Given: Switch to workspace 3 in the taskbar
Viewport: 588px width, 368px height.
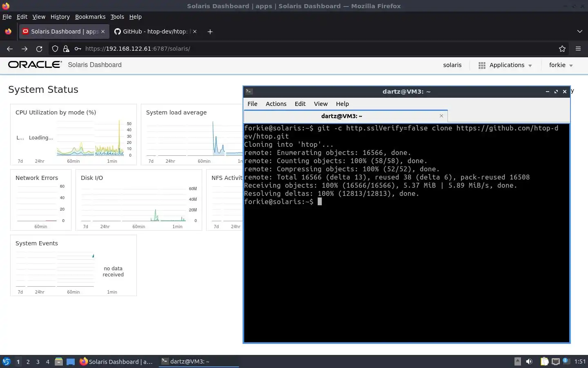Looking at the screenshot, I should [38, 361].
